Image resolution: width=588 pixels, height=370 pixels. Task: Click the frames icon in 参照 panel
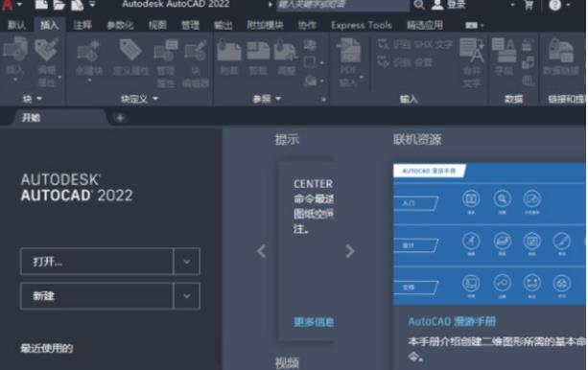[x=310, y=62]
